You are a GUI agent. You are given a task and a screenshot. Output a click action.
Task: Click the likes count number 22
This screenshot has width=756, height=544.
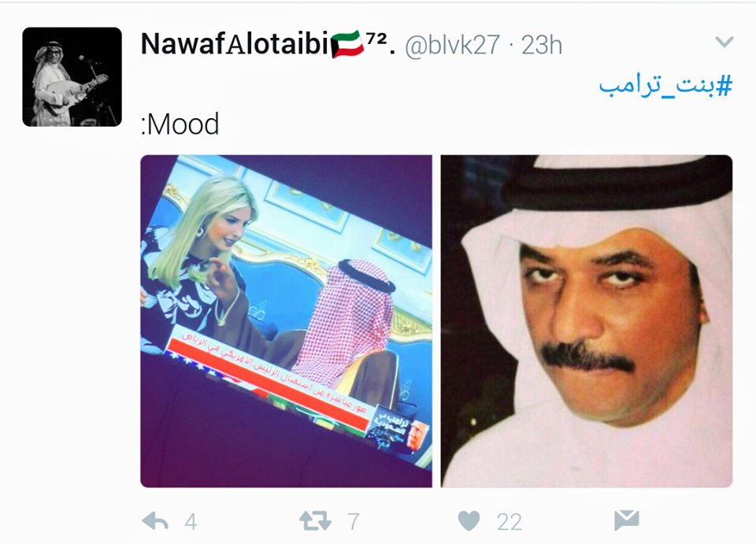click(510, 522)
